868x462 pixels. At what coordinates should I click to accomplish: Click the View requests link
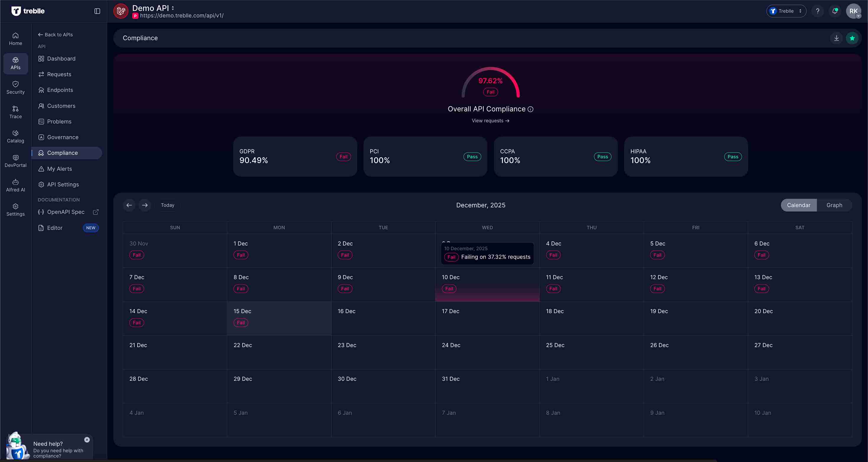490,121
